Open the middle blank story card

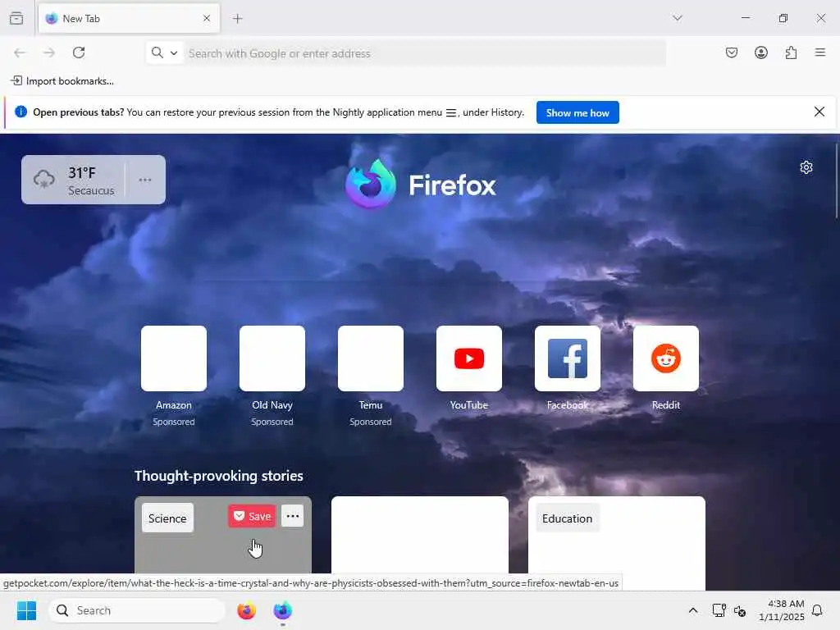point(420,541)
